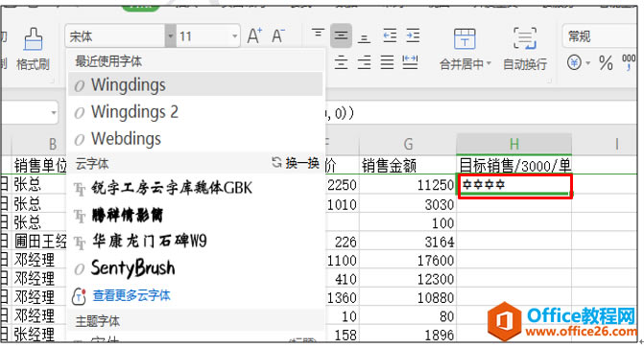
Task: Click the increase indent icon
Action: coord(413,36)
